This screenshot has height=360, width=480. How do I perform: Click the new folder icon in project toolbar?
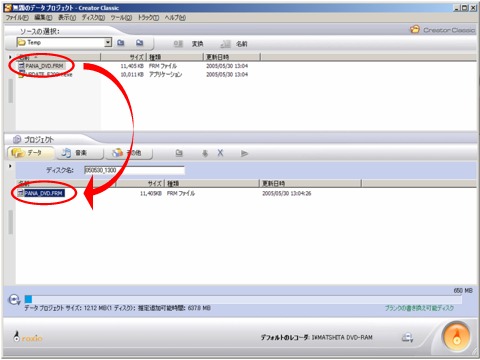click(179, 153)
